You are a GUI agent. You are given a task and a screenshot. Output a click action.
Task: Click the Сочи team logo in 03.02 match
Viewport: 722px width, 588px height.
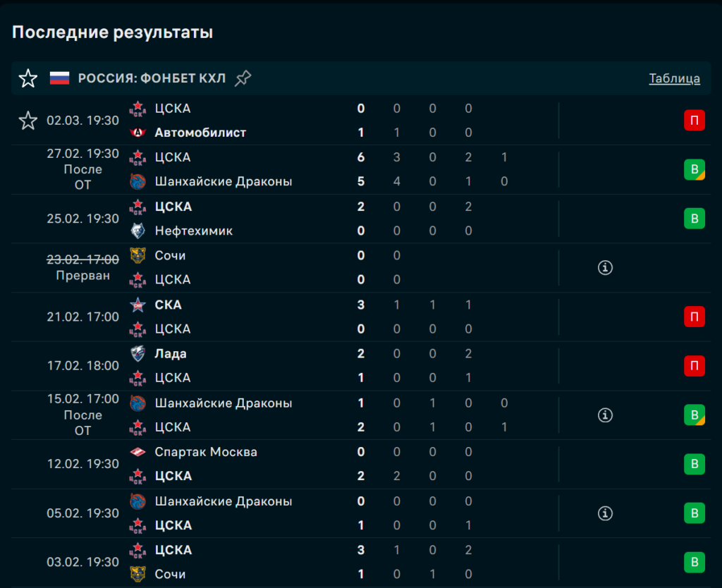(137, 574)
